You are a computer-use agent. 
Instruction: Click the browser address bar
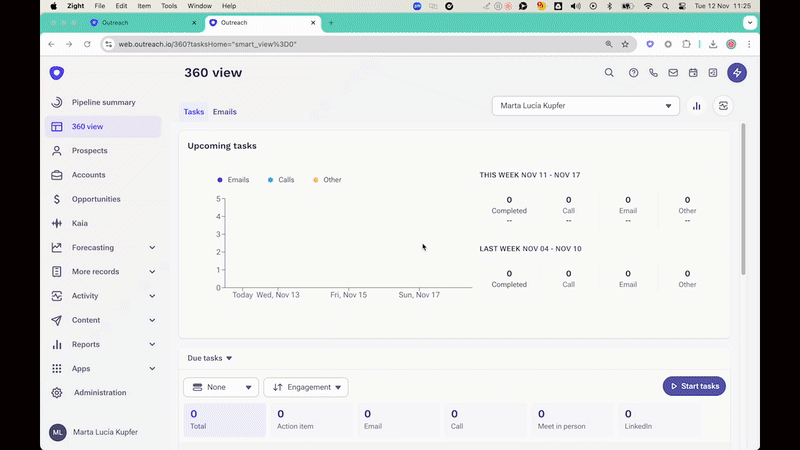point(350,44)
